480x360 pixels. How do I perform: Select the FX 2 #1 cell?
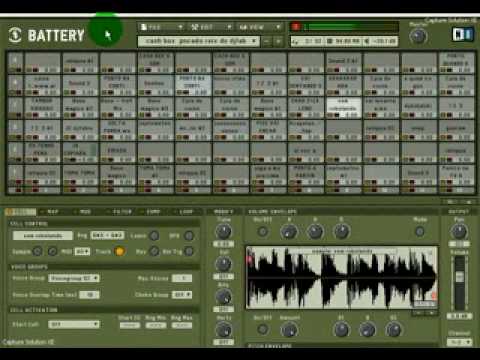pos(268,85)
